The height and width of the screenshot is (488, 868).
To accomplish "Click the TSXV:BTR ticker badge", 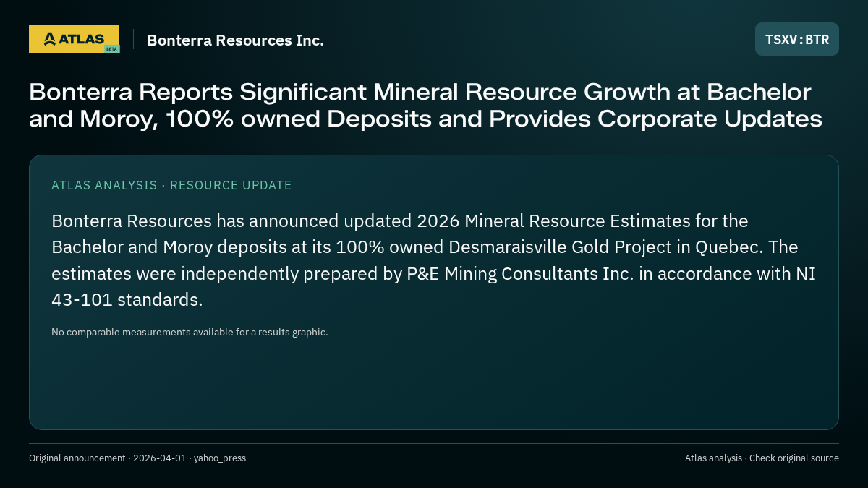I will (x=797, y=39).
